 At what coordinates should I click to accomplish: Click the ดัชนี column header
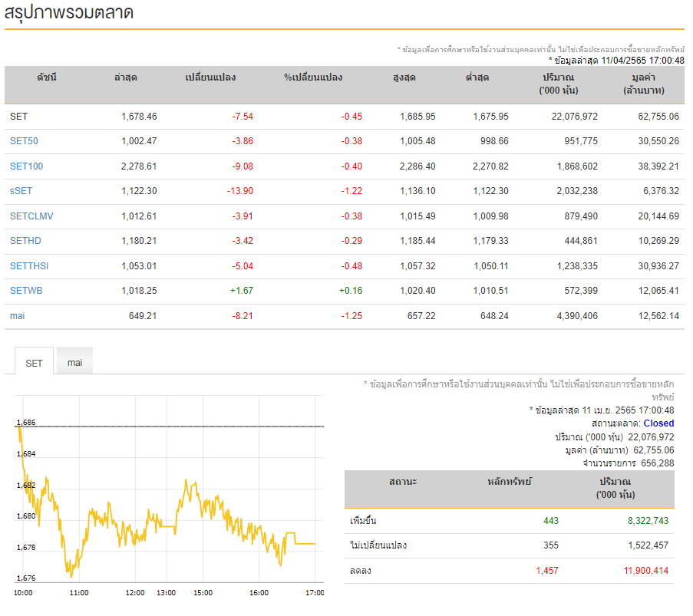pos(47,77)
